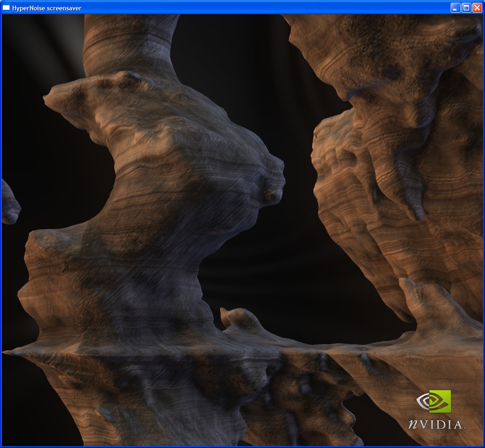Viewport: 485px width, 448px height.
Task: Click the green NVIDIA eye logo
Action: (433, 401)
